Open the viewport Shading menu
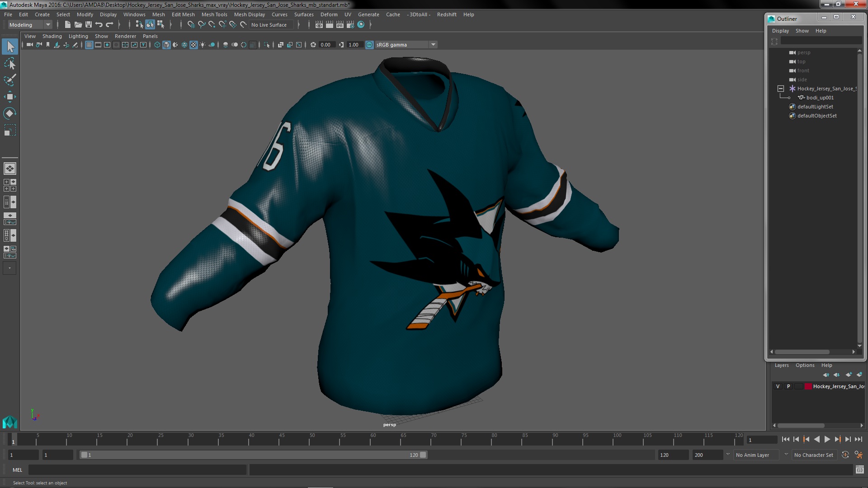The height and width of the screenshot is (488, 868). (x=52, y=36)
